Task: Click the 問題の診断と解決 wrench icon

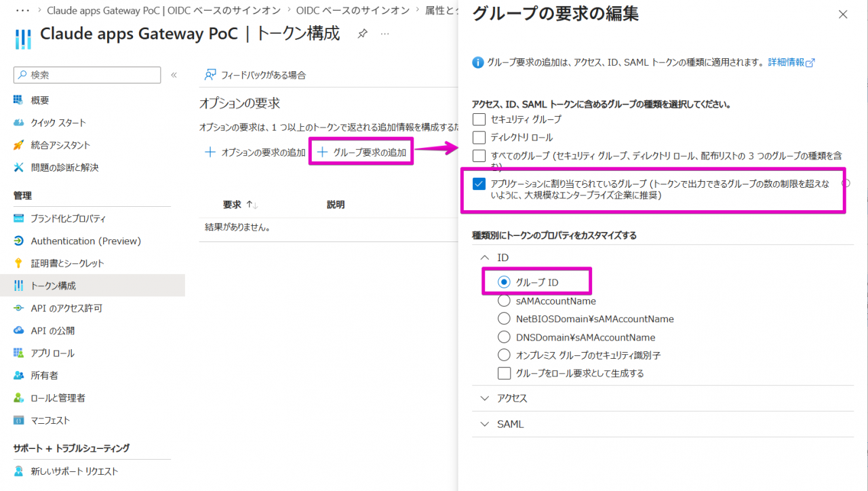Action: click(18, 168)
